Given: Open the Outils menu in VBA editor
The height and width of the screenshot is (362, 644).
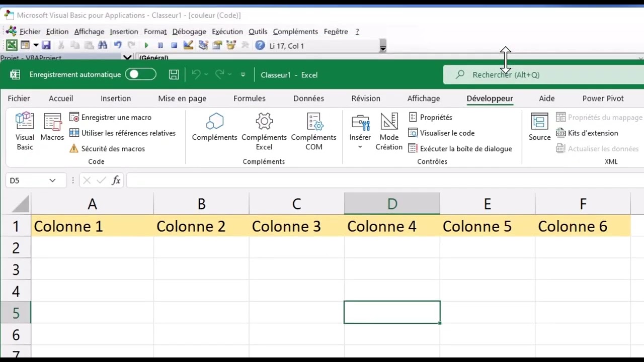Looking at the screenshot, I should pyautogui.click(x=258, y=31).
